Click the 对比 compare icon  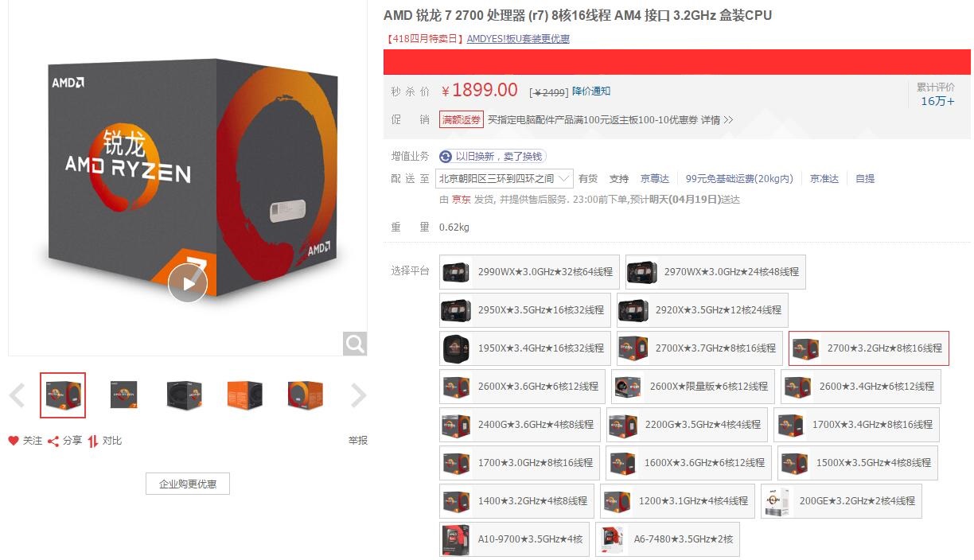(x=93, y=441)
